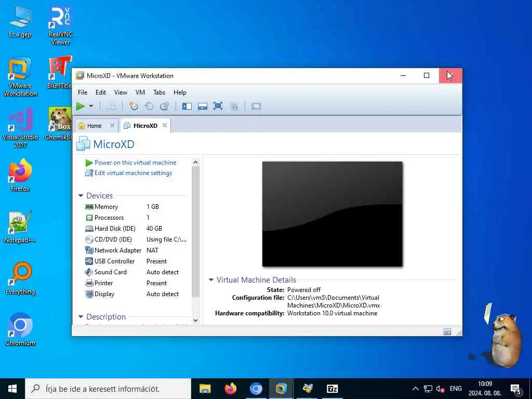Minimize the VMware Workstation window
The width and height of the screenshot is (532, 399).
403,75
